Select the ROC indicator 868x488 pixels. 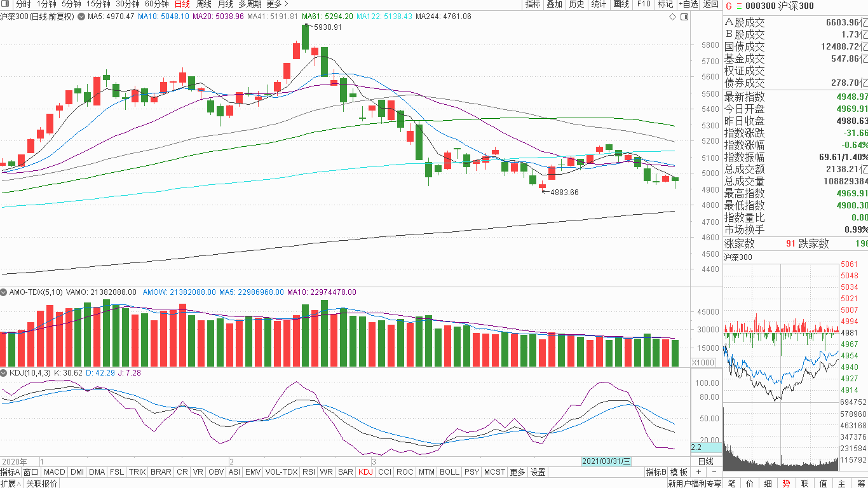click(x=405, y=472)
